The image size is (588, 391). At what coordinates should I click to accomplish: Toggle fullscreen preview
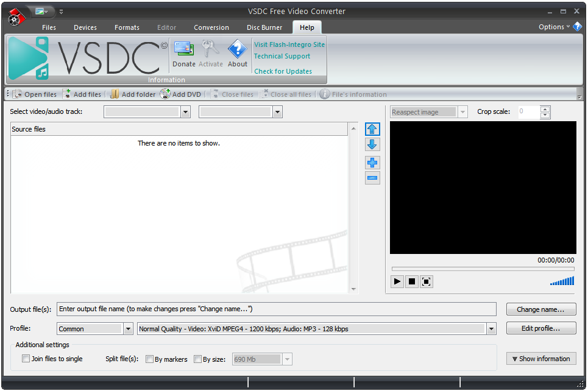pyautogui.click(x=426, y=281)
